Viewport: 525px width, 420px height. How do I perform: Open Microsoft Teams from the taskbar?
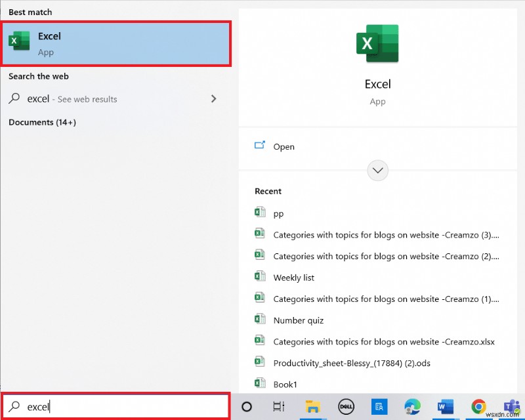[x=512, y=407]
